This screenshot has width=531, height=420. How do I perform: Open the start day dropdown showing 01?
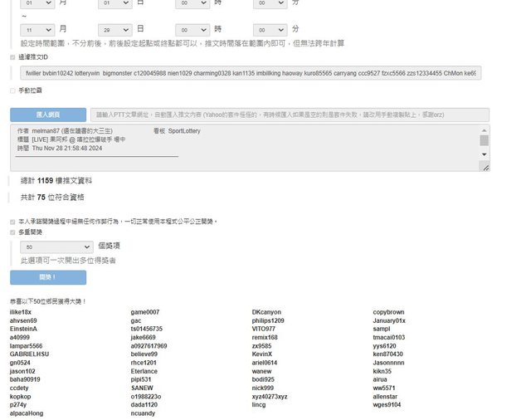(x=114, y=4)
